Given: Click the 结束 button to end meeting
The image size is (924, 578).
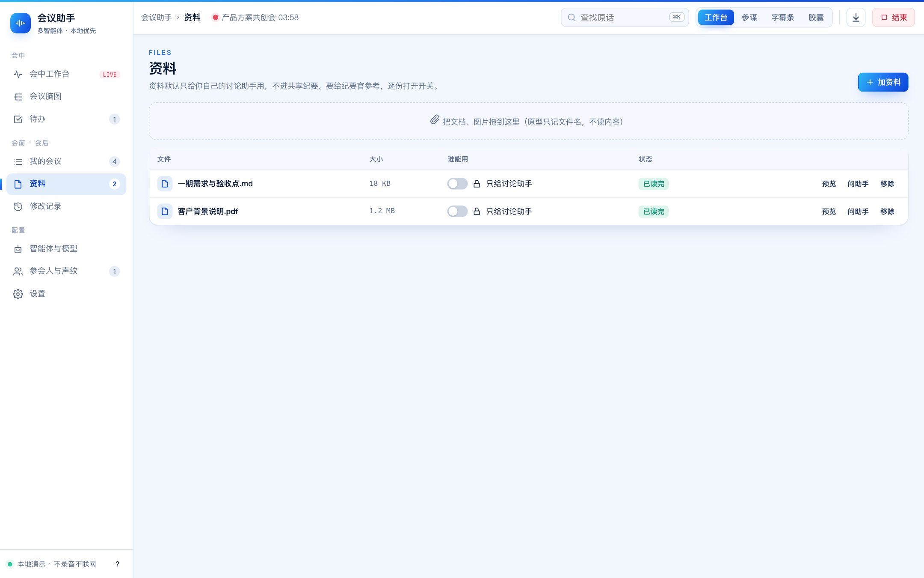Looking at the screenshot, I should point(893,18).
